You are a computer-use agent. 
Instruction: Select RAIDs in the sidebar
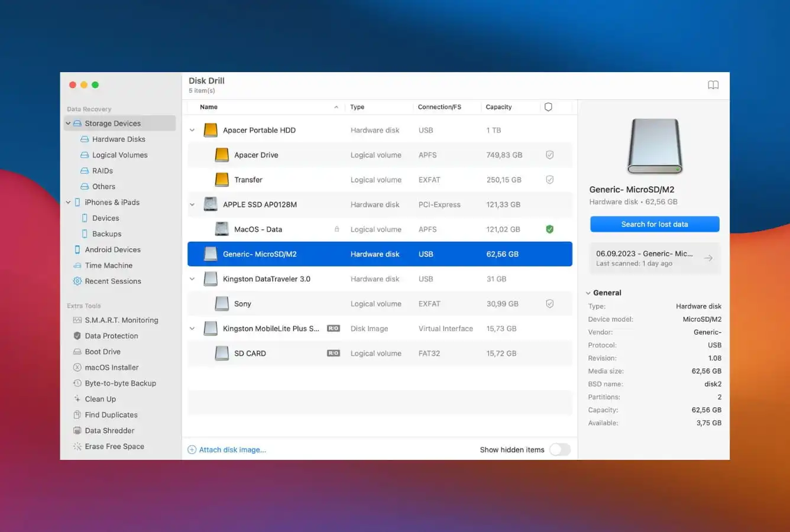[96, 171]
